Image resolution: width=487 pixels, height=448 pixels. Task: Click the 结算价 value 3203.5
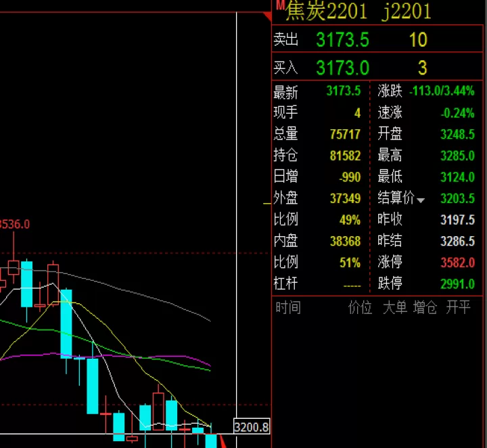coord(457,198)
